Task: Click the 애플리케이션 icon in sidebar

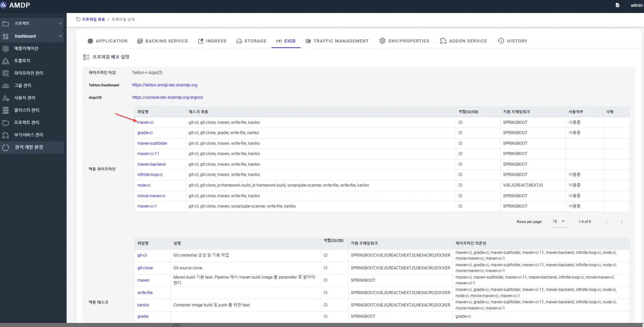Action: pyautogui.click(x=6, y=49)
